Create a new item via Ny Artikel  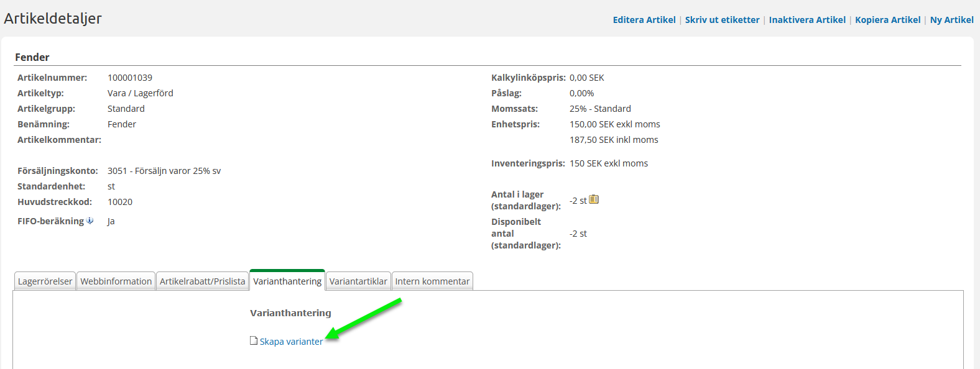click(x=951, y=20)
